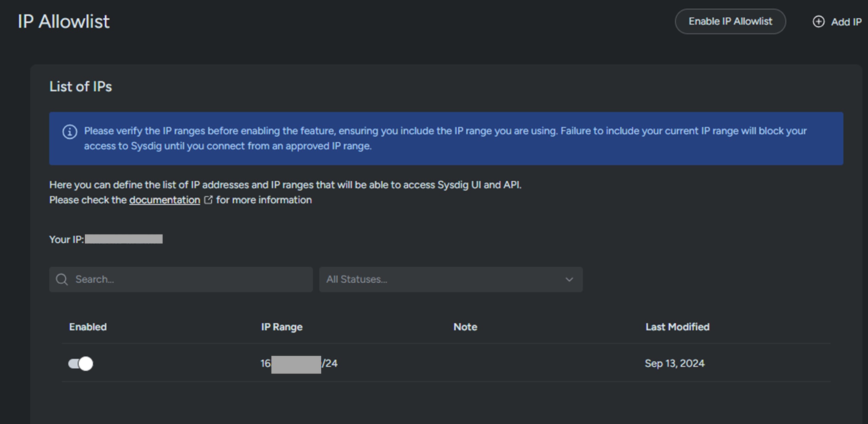Click the Sep 13, 2024 date cell
This screenshot has height=424, width=868.
pos(674,364)
